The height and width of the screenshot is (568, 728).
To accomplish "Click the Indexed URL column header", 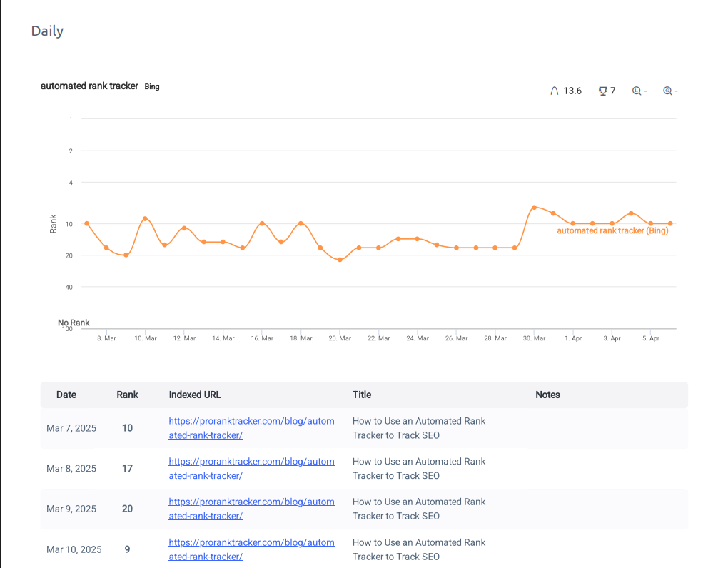I will pos(195,395).
